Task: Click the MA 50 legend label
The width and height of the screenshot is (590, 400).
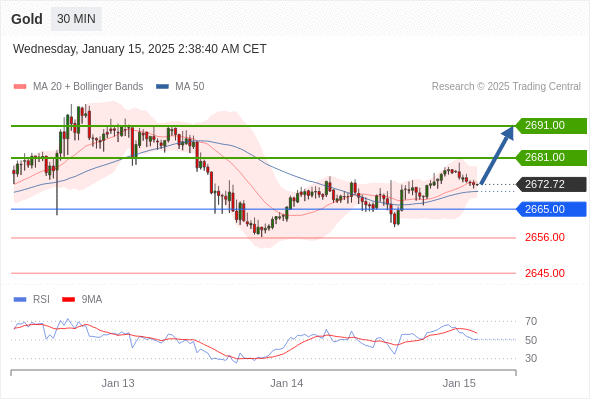Action: click(190, 87)
